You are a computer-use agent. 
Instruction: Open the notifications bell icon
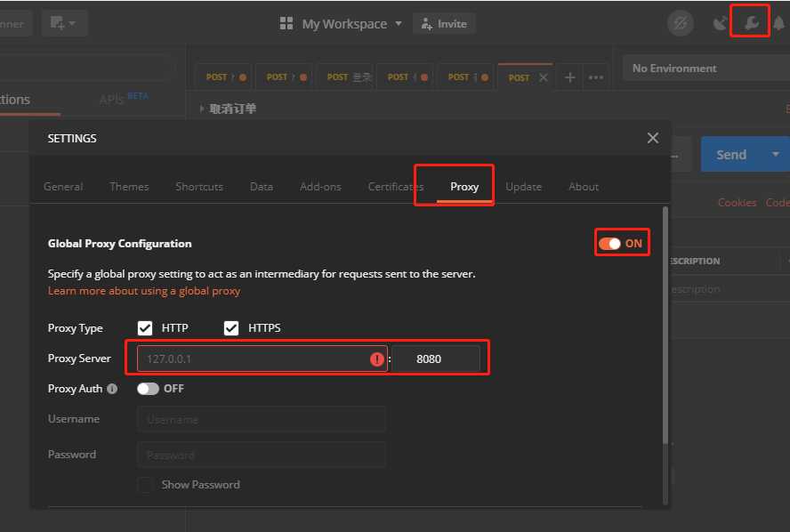pyautogui.click(x=779, y=22)
